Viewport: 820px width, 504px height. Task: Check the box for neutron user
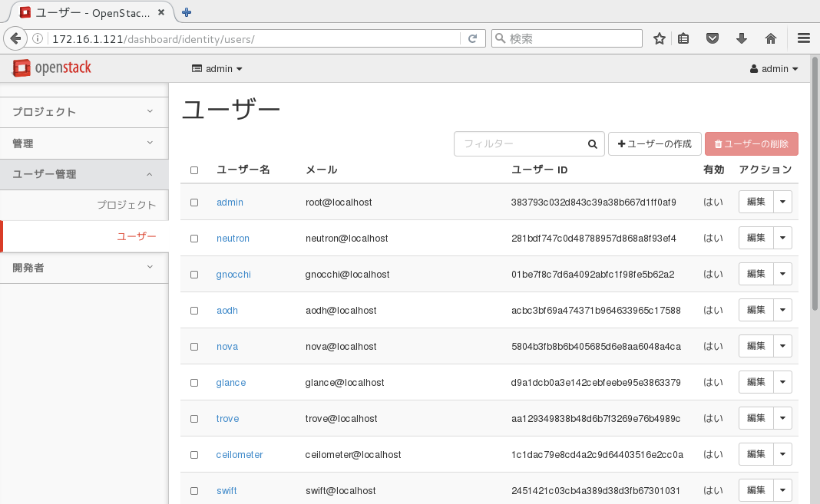[194, 239]
